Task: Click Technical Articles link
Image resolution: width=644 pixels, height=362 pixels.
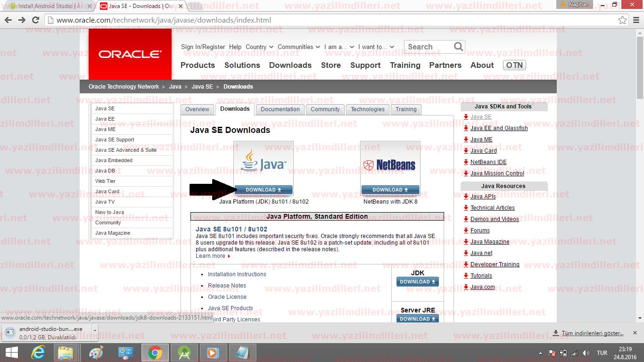Action: click(493, 208)
